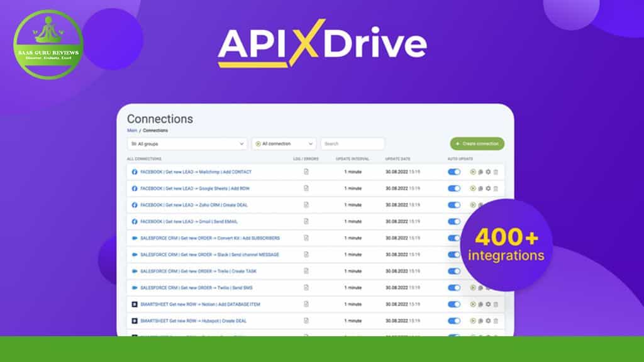Image resolution: width=644 pixels, height=362 pixels.
Task: Copy the Facebook Google Sheets connection
Action: (x=480, y=189)
